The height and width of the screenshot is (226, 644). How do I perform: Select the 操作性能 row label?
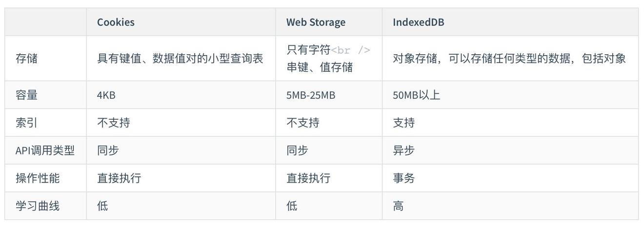38,178
